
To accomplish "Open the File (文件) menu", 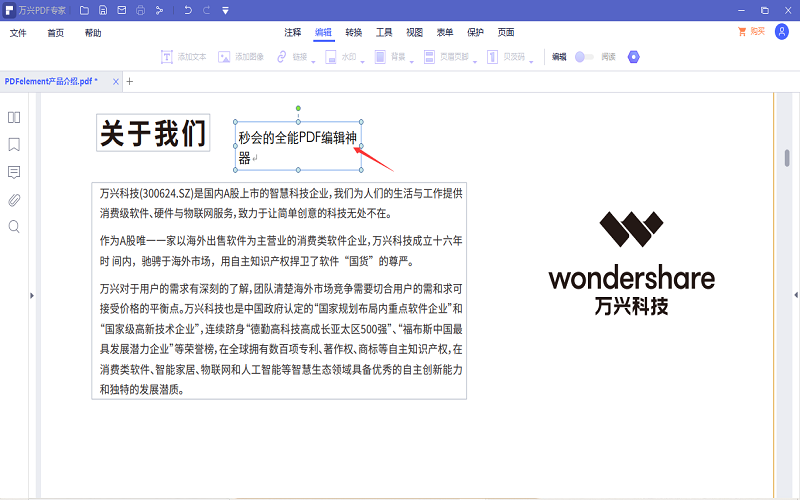I will pos(18,33).
